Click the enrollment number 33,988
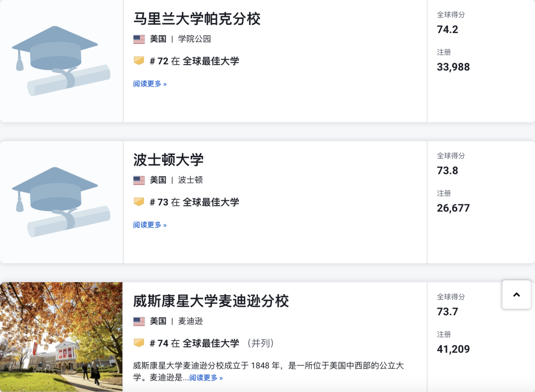 (x=453, y=67)
